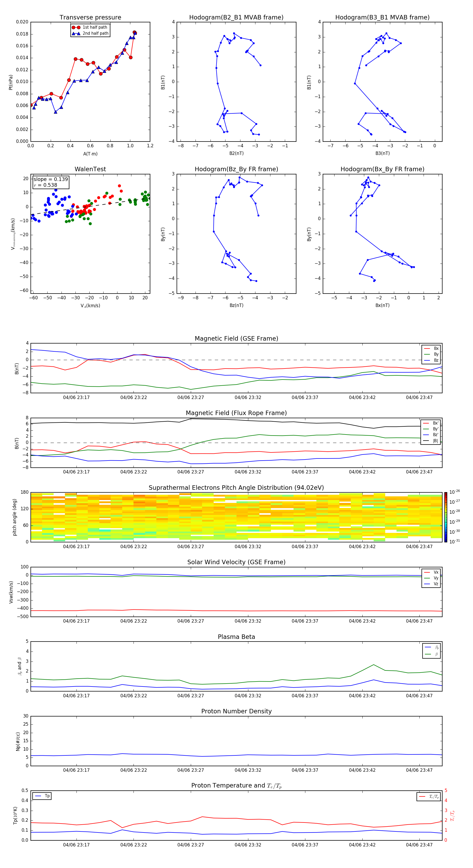Click '04/06 23:47' tick under Plasma Beta plot
The image size is (473, 868).
point(419,695)
